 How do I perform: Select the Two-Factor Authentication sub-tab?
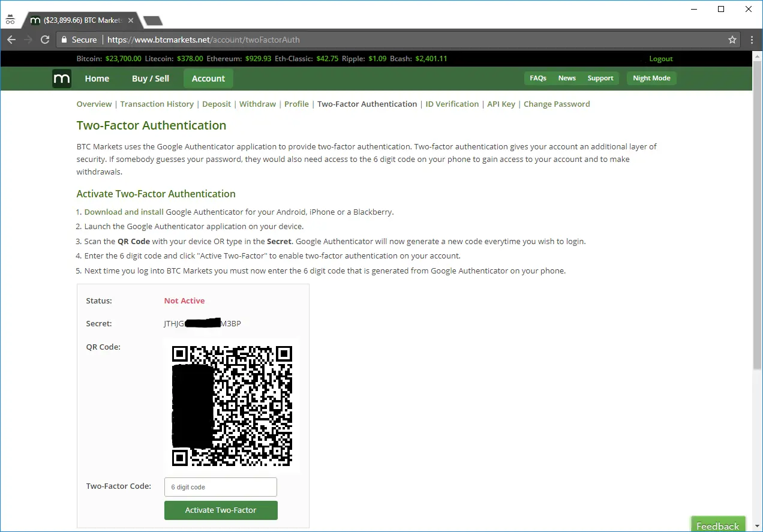(x=367, y=104)
